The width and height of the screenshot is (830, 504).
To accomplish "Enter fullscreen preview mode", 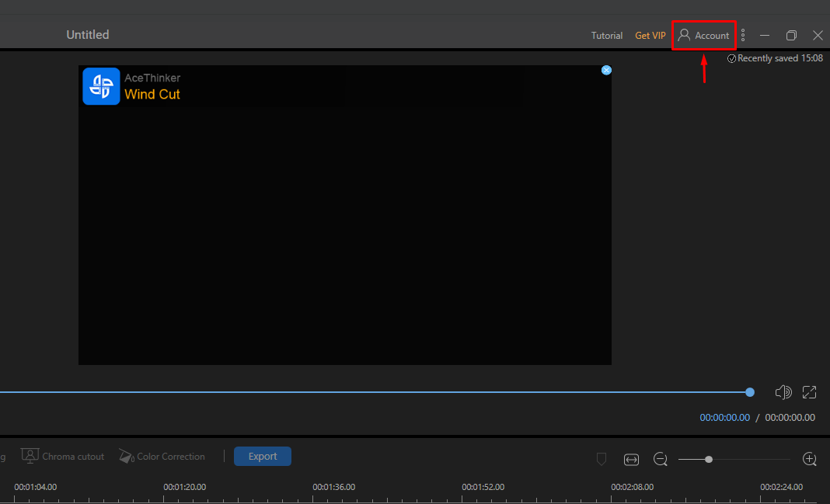I will [x=809, y=392].
